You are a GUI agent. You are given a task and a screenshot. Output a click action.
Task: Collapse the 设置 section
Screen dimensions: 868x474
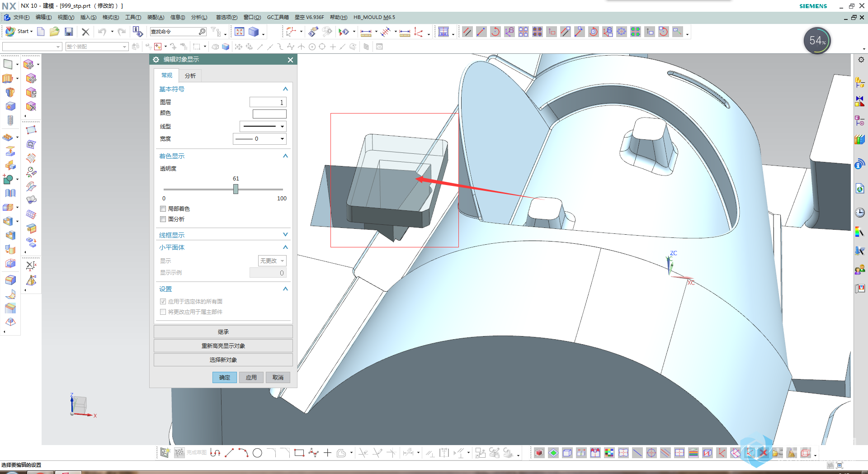point(285,289)
